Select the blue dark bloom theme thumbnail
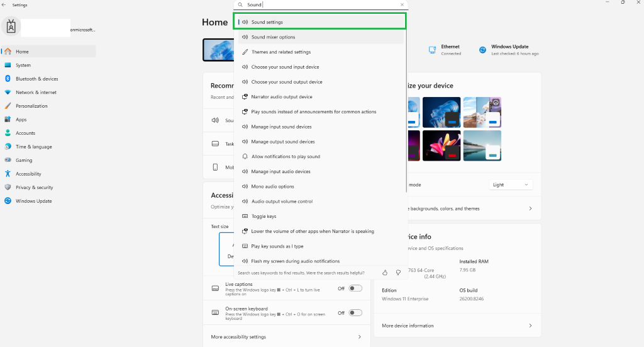 click(441, 112)
